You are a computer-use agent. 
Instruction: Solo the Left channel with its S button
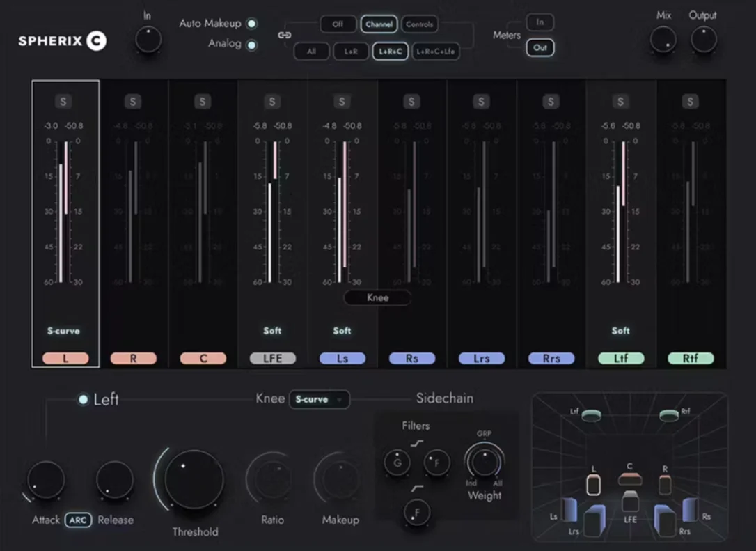click(63, 101)
